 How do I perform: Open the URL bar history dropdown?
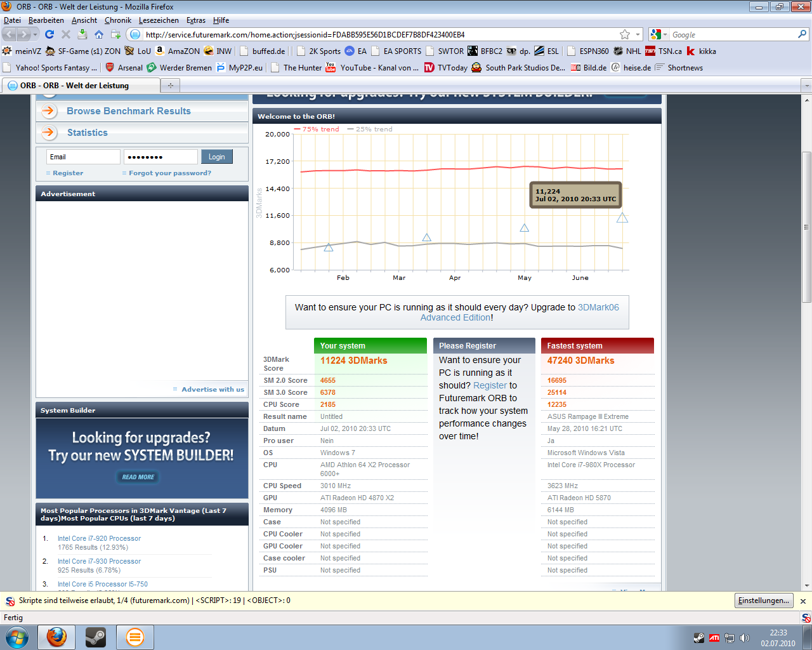tap(638, 34)
